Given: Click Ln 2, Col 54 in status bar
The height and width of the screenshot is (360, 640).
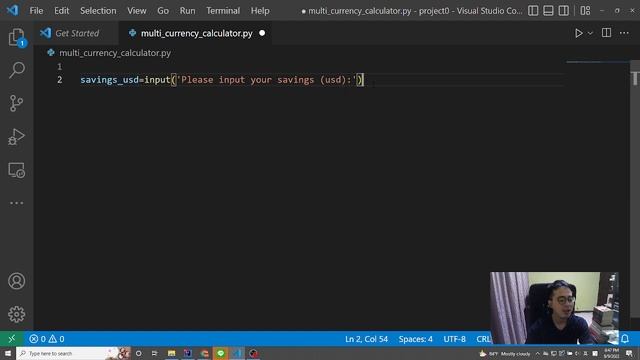Looking at the screenshot, I should pyautogui.click(x=366, y=339).
